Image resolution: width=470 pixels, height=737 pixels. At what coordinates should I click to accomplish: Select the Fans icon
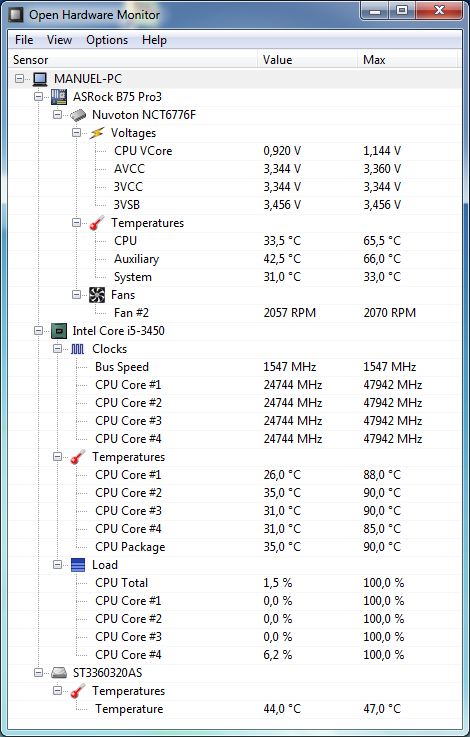pos(97,295)
